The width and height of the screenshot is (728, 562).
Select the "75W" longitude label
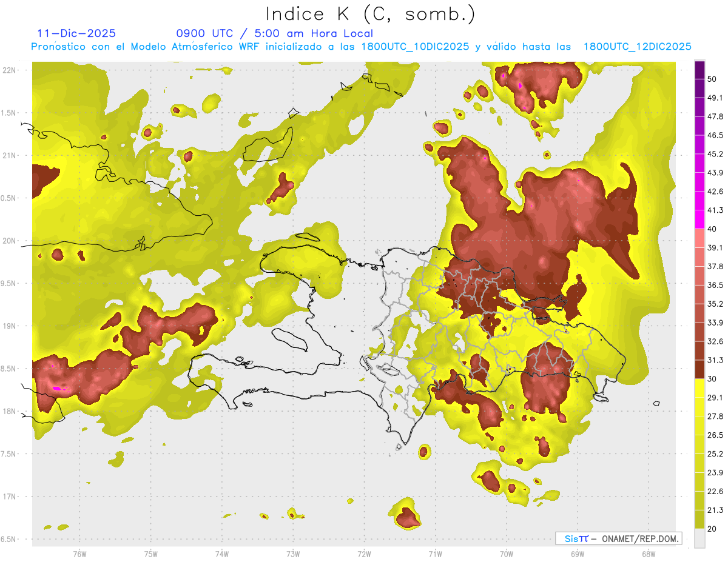(150, 554)
